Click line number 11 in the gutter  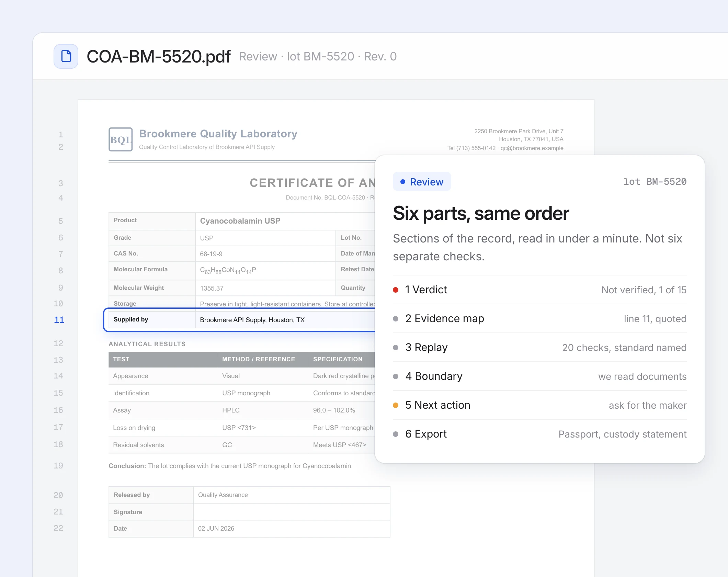[59, 320]
